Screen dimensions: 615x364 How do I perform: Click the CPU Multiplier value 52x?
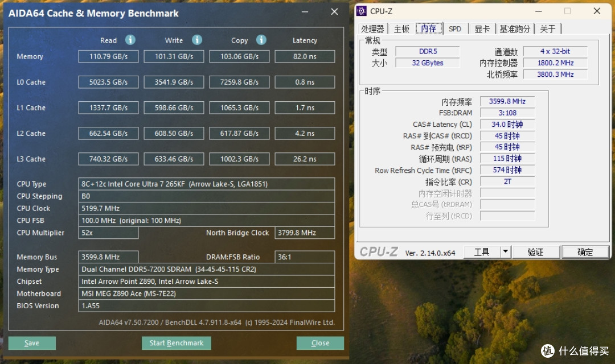click(x=108, y=233)
